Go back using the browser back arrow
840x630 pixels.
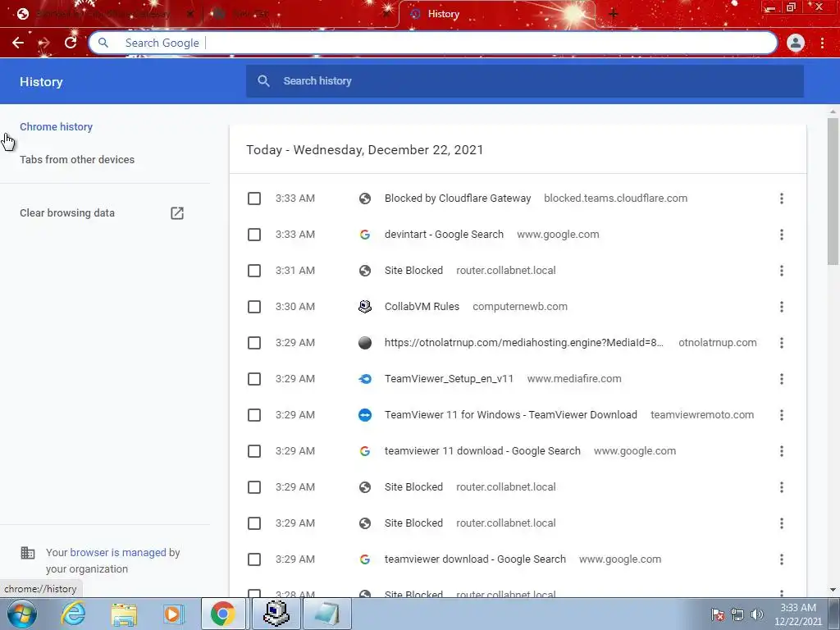tap(18, 43)
